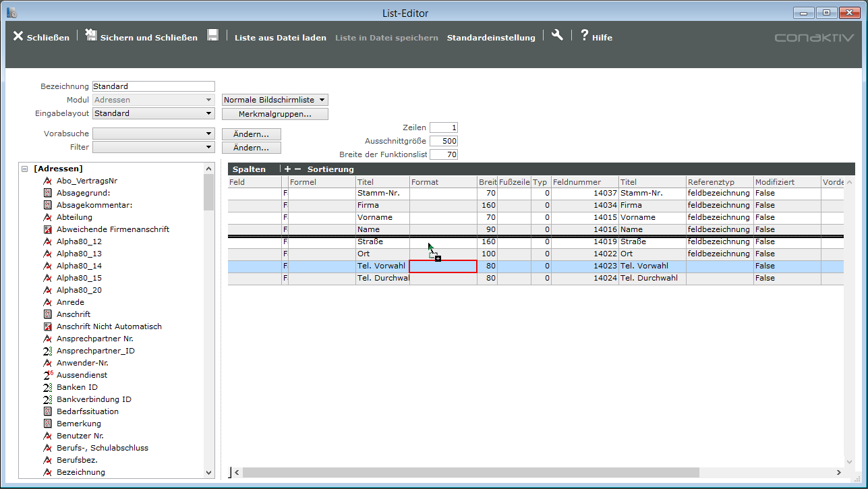Click the icon beside Aussendienst field
This screenshot has height=489, width=868.
coord(48,375)
